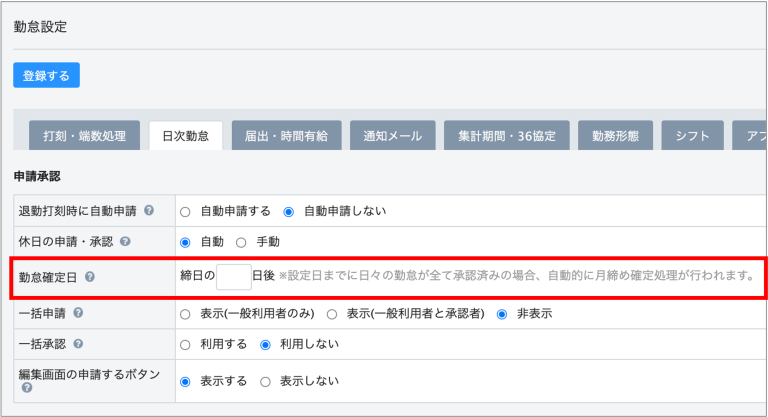This screenshot has height=417, width=768.
Task: Show help tooltip for 一括承認
Action: click(x=78, y=343)
